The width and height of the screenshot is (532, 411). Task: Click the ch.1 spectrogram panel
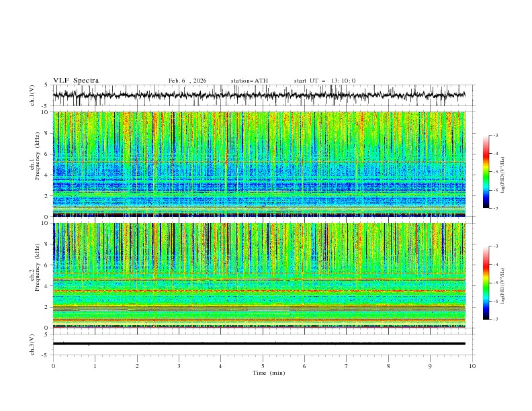262,164
